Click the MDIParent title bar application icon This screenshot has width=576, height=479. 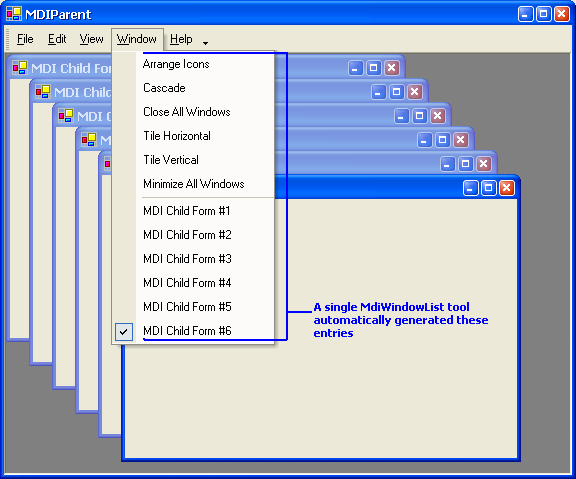tap(14, 14)
